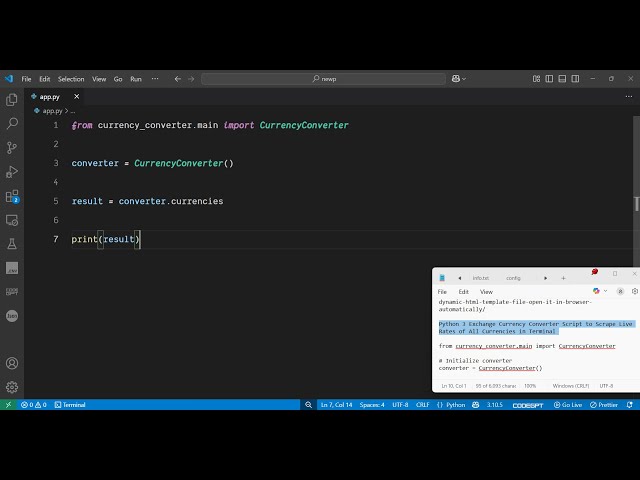
Task: Open the JSON sidebar icon
Action: click(12, 316)
